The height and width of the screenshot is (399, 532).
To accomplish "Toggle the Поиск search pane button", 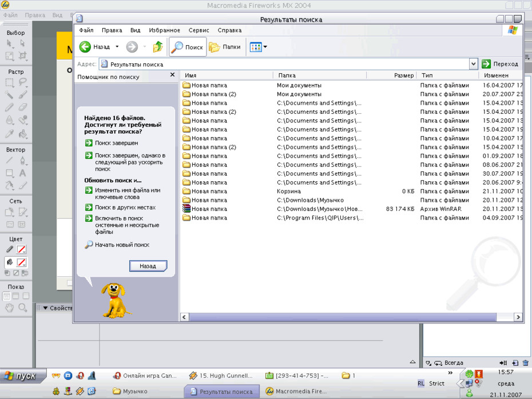I will [188, 47].
